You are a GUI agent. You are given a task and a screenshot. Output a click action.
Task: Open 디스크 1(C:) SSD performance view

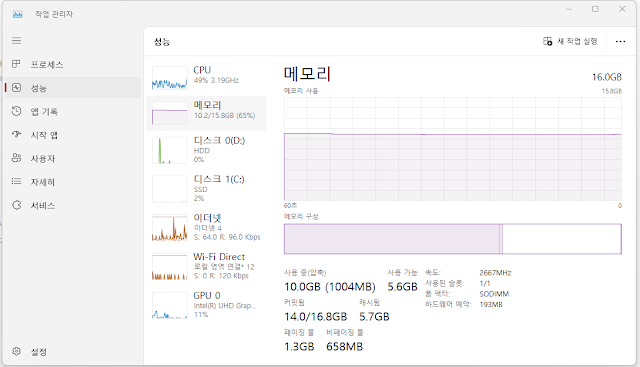click(x=206, y=189)
